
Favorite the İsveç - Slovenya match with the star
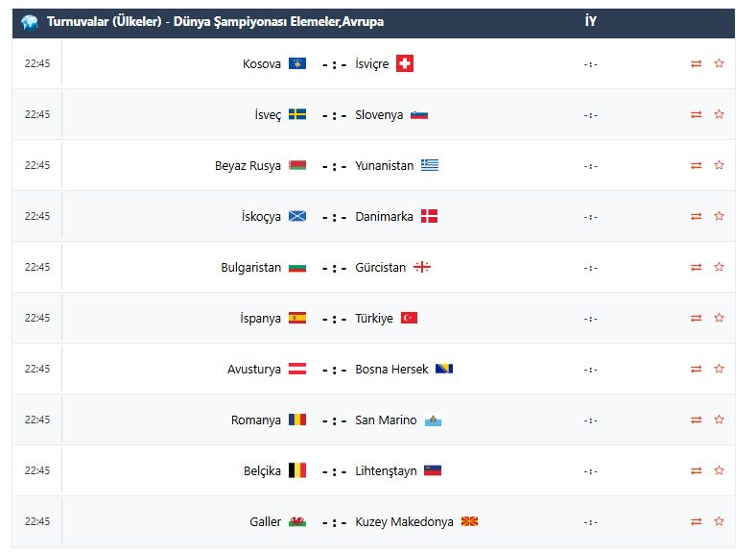[719, 114]
